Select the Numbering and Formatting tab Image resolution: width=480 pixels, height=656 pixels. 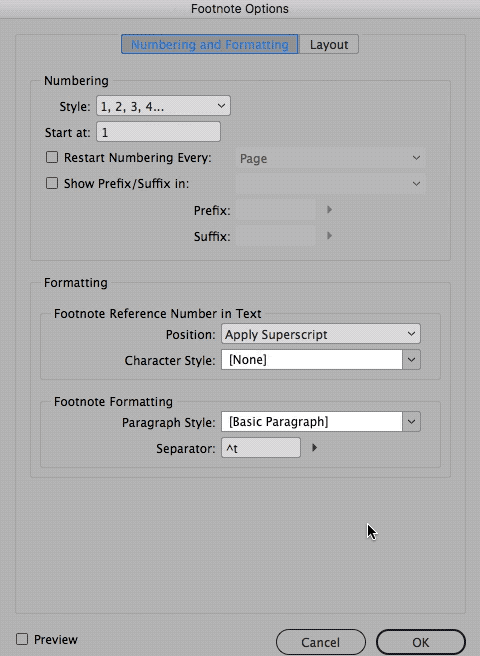click(210, 44)
